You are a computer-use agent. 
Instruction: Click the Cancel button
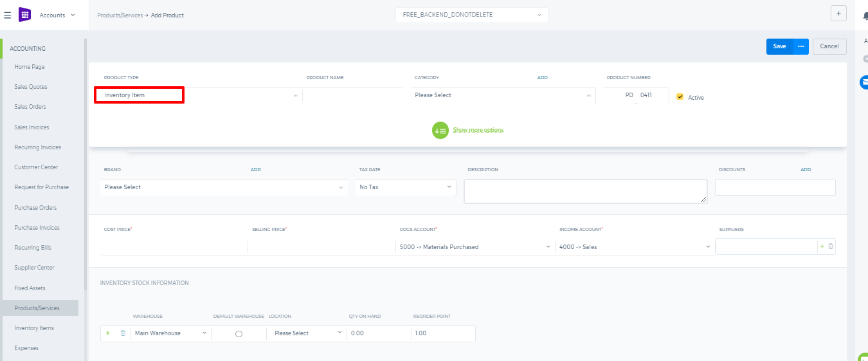(x=829, y=46)
